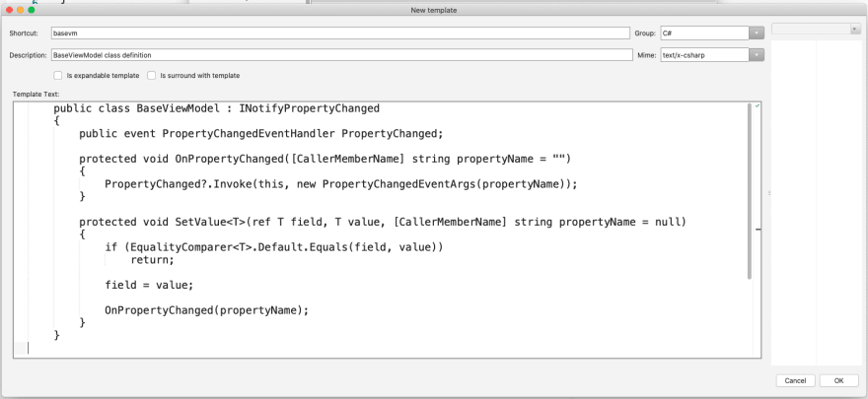Click the 'OnPropertyChanged(propertyName);' line
This screenshot has height=399, width=868.
[206, 310]
